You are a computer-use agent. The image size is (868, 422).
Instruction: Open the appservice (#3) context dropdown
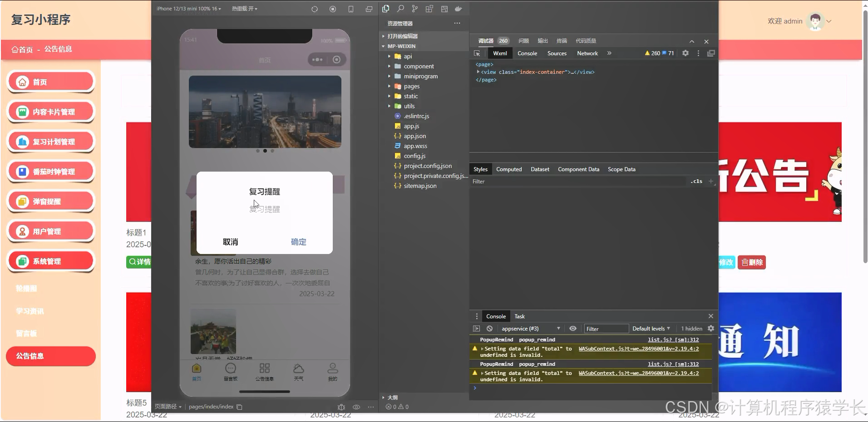point(531,329)
